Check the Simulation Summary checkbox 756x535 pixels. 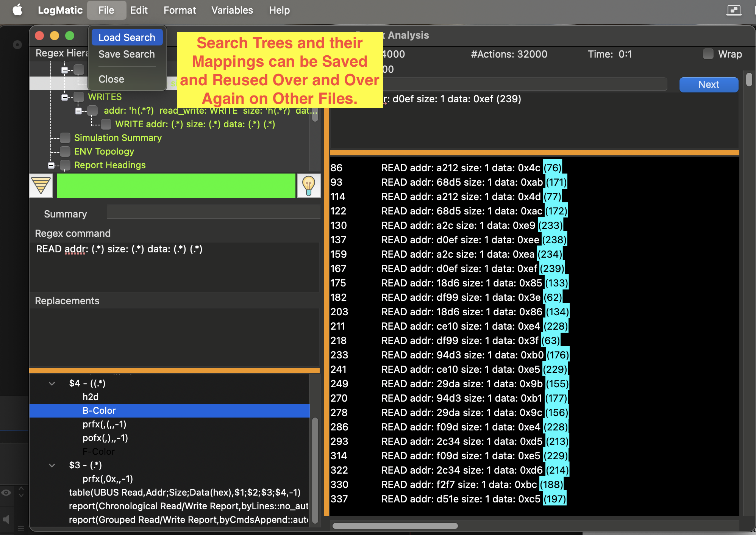tap(65, 138)
